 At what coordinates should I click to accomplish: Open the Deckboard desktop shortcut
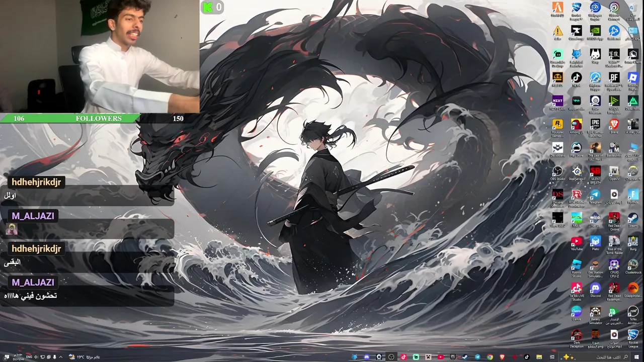click(557, 149)
